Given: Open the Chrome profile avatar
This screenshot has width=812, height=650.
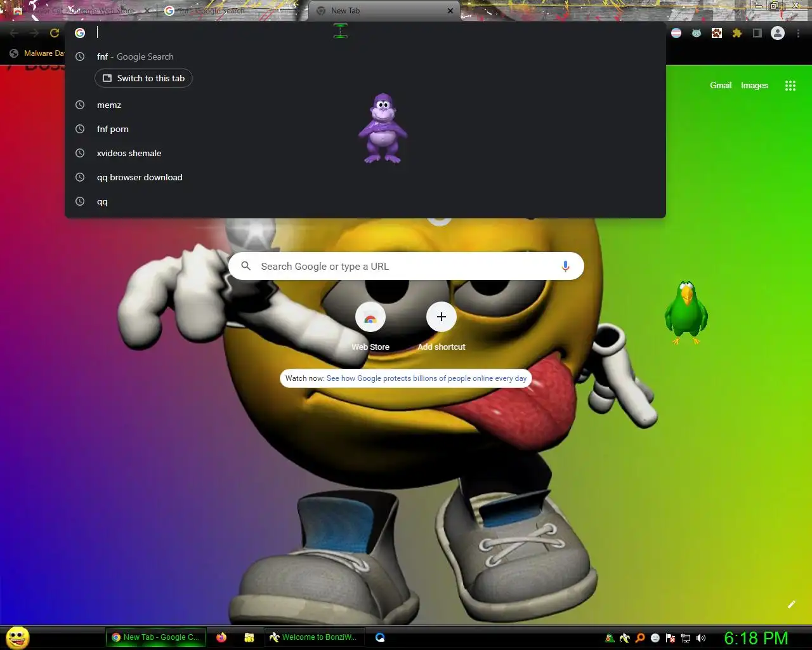Looking at the screenshot, I should 778,33.
